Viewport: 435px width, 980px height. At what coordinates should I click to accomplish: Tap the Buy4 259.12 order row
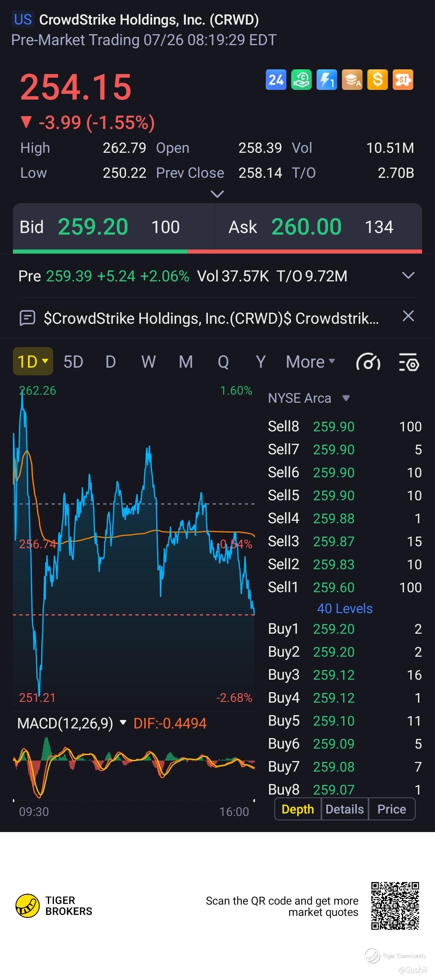(x=345, y=698)
